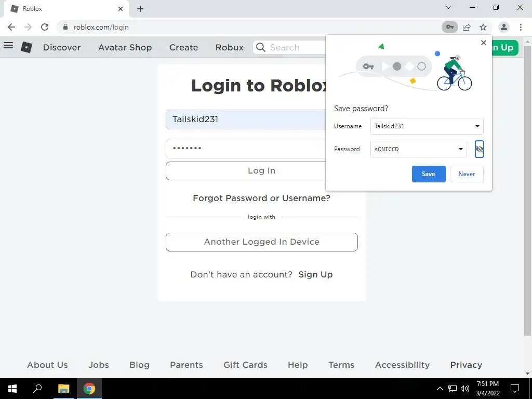
Task: Open the Accessibility footer link
Action: click(x=402, y=365)
